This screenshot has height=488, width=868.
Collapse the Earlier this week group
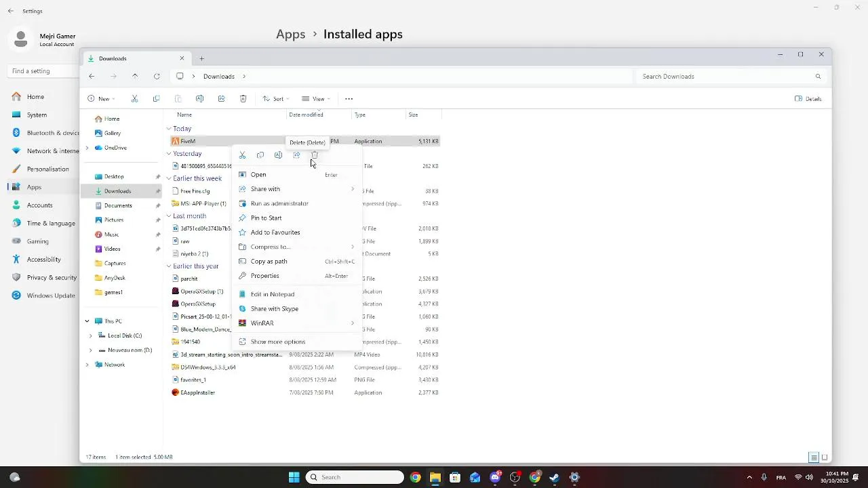coord(169,179)
